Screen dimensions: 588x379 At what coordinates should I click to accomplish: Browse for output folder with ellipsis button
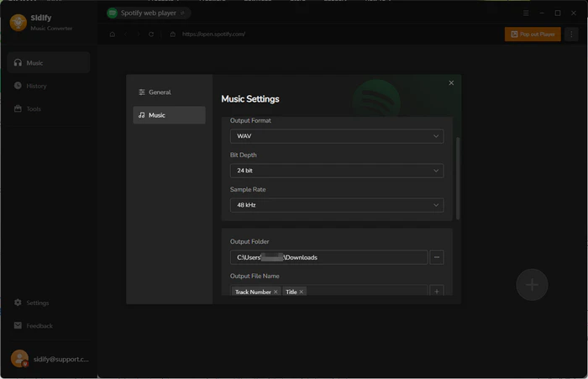coord(437,257)
